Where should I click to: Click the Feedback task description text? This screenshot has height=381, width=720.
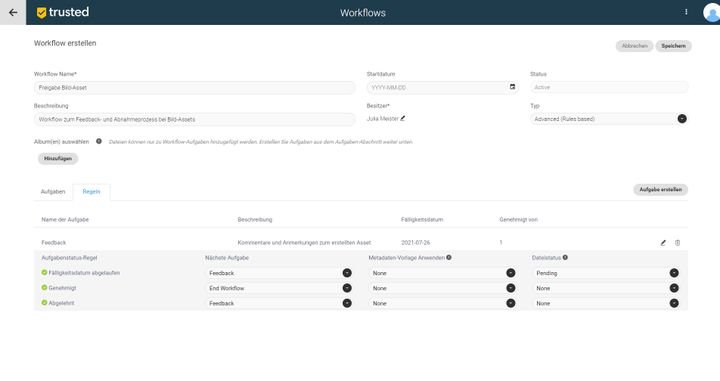[x=304, y=243]
